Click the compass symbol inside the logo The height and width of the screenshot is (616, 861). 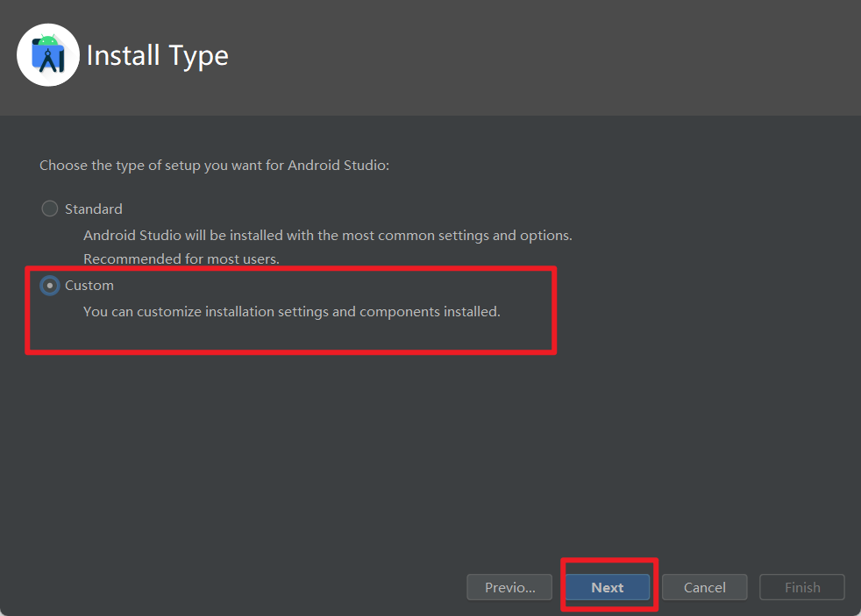[x=49, y=61]
